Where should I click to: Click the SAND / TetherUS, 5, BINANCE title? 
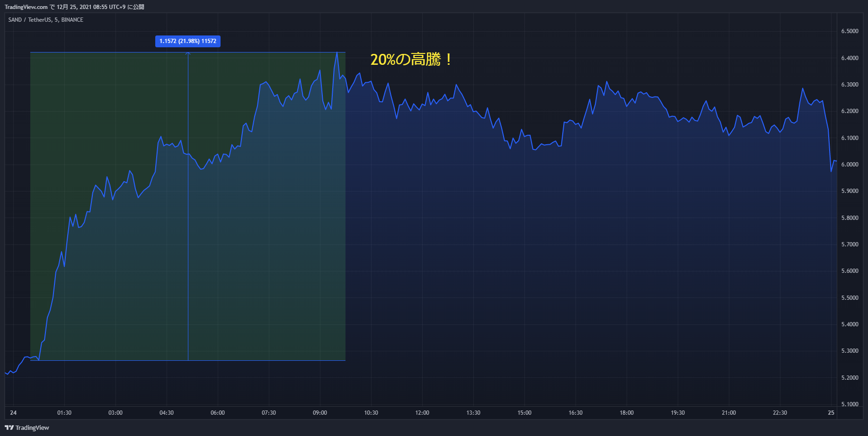46,20
